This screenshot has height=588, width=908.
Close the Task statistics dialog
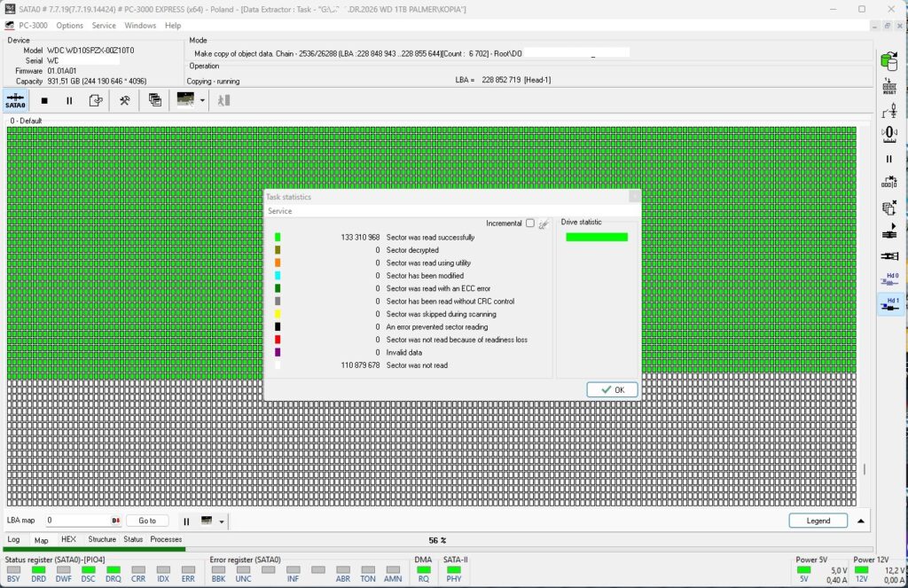click(635, 196)
